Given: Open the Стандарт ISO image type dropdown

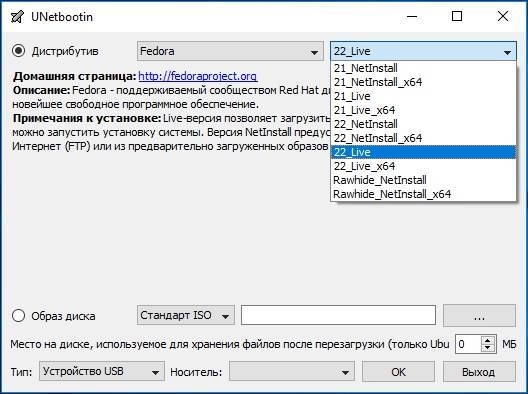Looking at the screenshot, I should pyautogui.click(x=186, y=315).
